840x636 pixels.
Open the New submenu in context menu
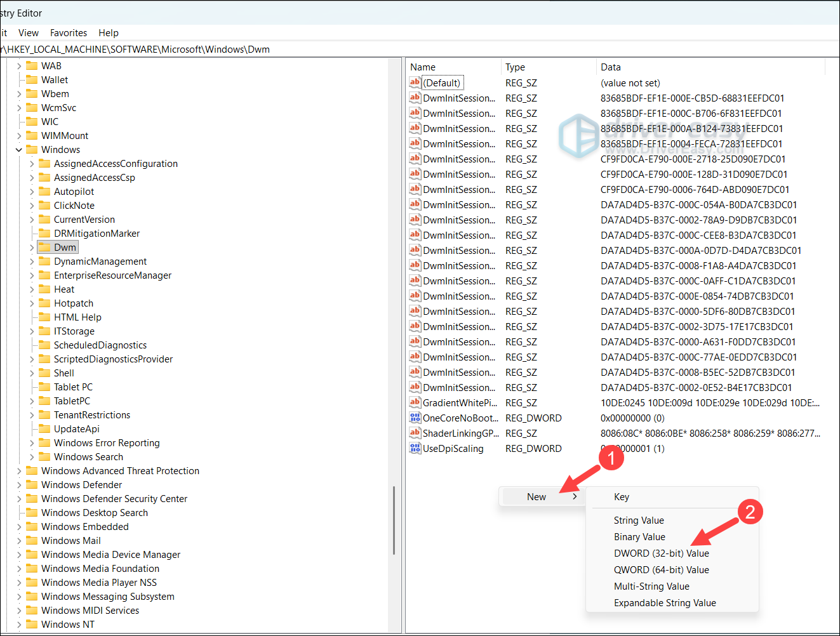(542, 497)
